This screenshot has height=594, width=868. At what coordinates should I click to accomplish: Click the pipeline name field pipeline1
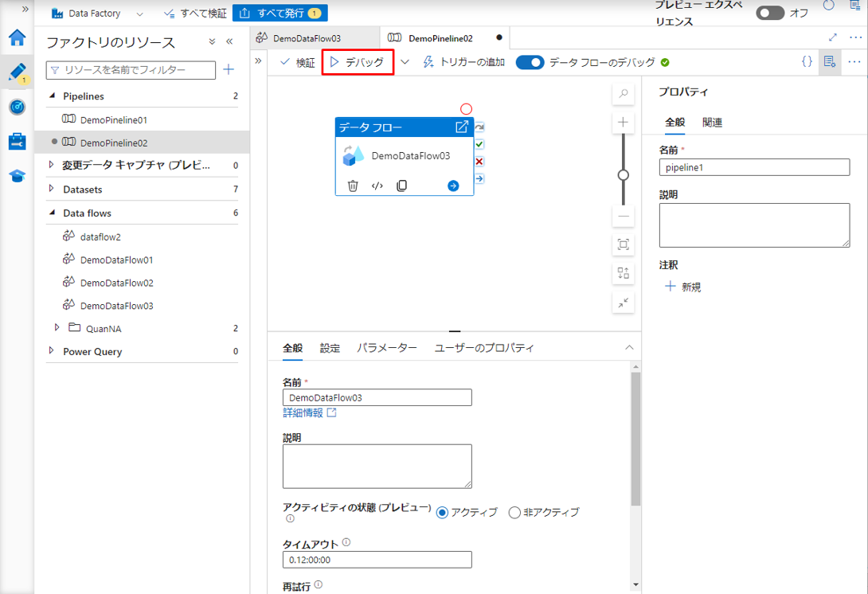point(754,167)
